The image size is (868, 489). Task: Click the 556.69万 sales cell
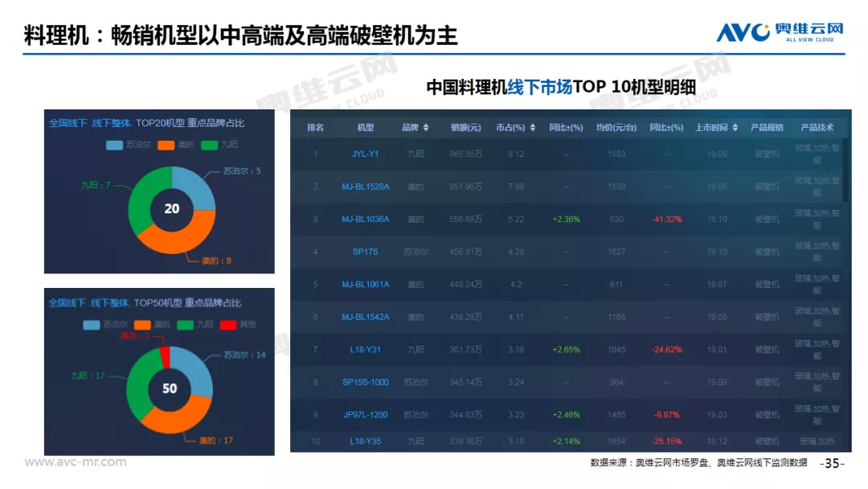[465, 220]
